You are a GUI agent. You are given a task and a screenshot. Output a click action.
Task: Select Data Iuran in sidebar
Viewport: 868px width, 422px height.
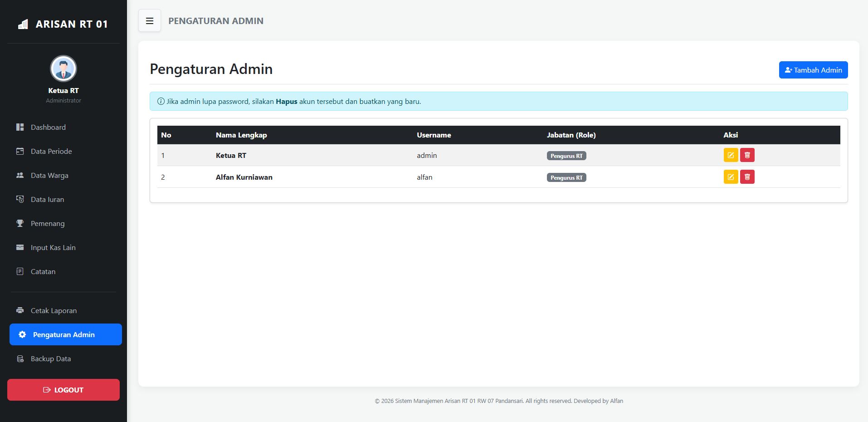click(x=47, y=200)
